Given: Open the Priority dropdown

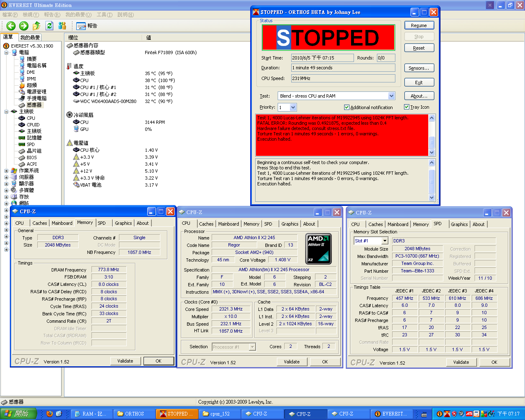Looking at the screenshot, I should (293, 107).
